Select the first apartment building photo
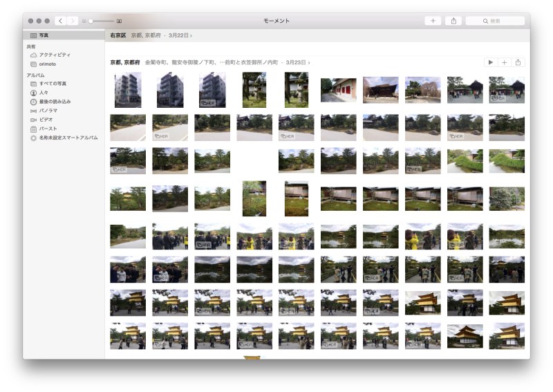 (128, 90)
